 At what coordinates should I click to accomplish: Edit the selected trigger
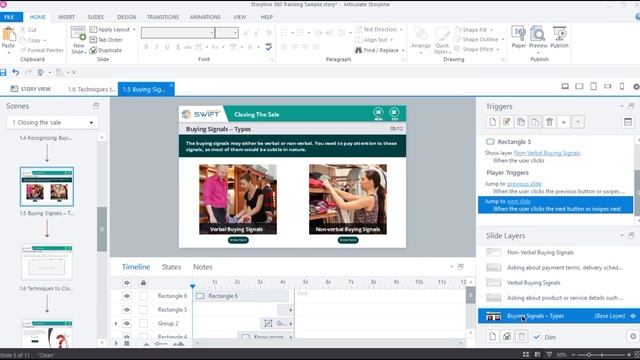(507, 122)
